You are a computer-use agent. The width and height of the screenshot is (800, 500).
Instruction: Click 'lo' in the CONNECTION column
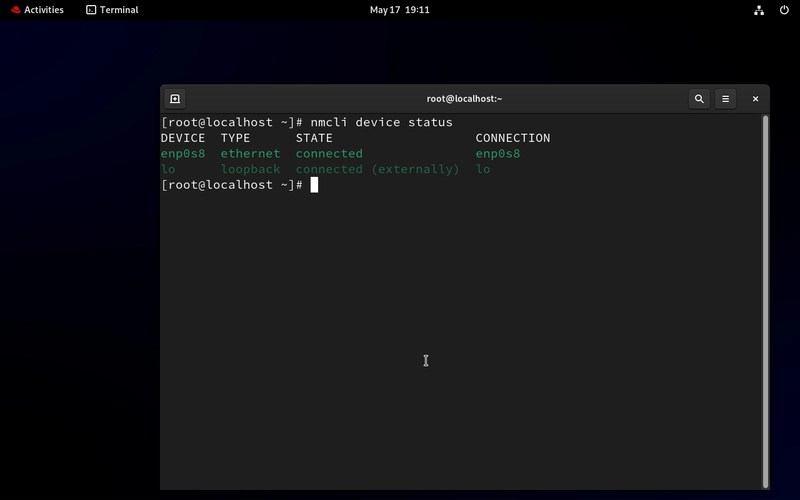483,169
